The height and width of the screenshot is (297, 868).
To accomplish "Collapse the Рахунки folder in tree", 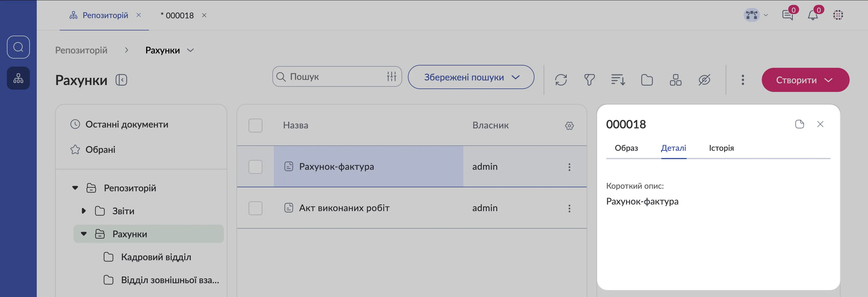I will [84, 234].
